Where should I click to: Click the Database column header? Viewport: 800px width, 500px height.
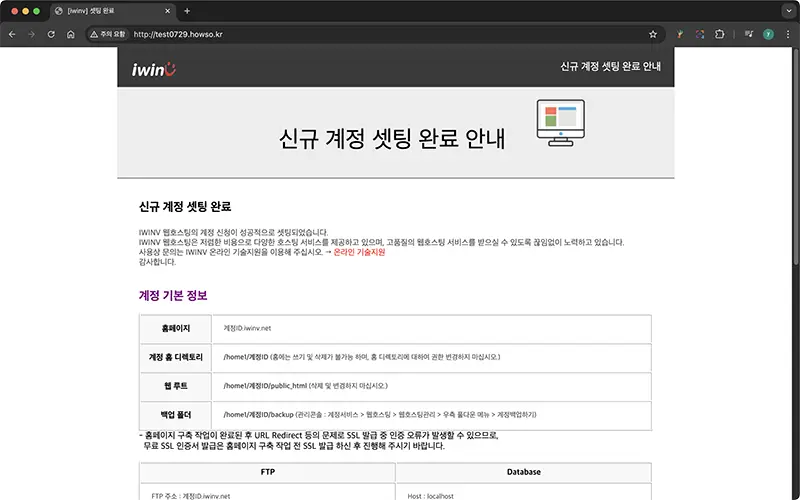click(523, 472)
